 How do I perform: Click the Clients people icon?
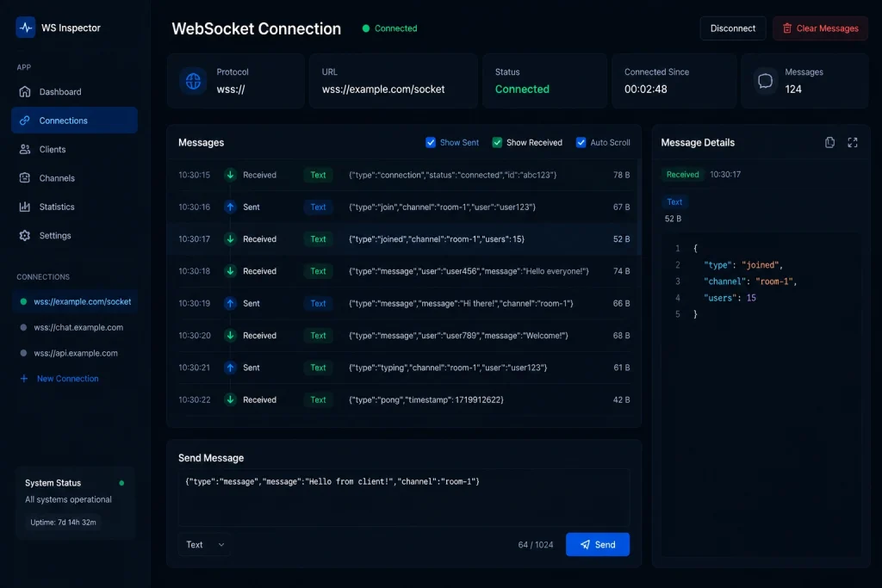(25, 149)
